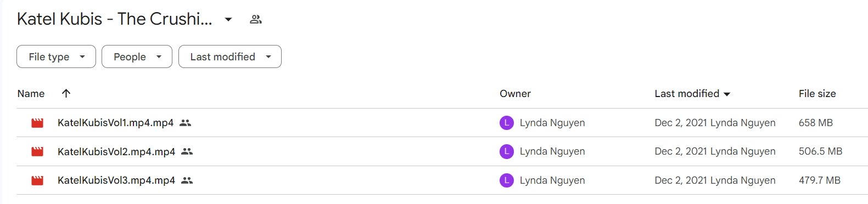Viewport: 868px width, 204px height.
Task: Click shared icon next to KatelKubisVol2.mp4.mp4
Action: (x=187, y=151)
